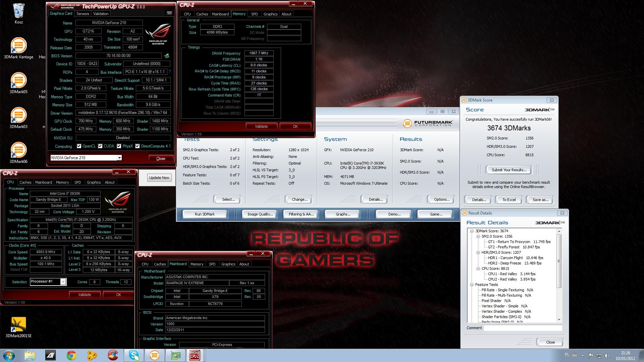
Task: Click the Image Quality... button
Action: coord(260,214)
